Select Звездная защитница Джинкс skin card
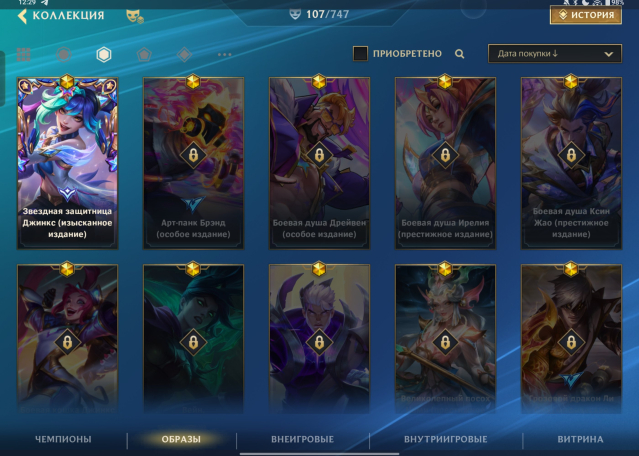639x456 pixels. coord(68,163)
